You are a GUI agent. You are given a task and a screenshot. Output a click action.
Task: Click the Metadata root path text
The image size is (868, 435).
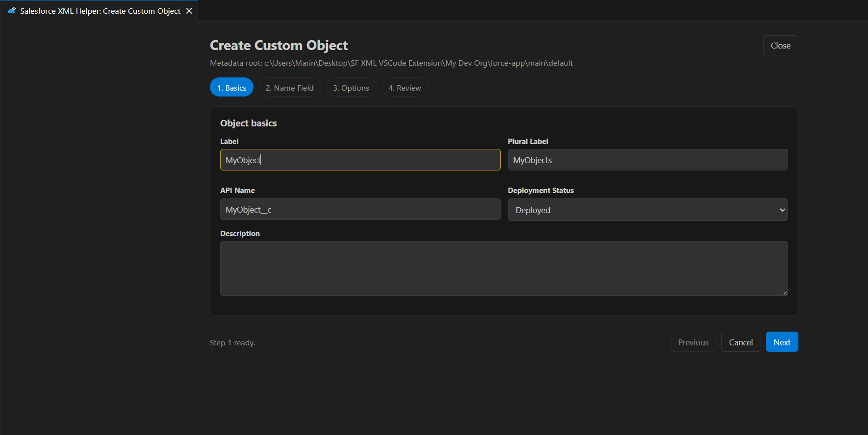coord(391,63)
